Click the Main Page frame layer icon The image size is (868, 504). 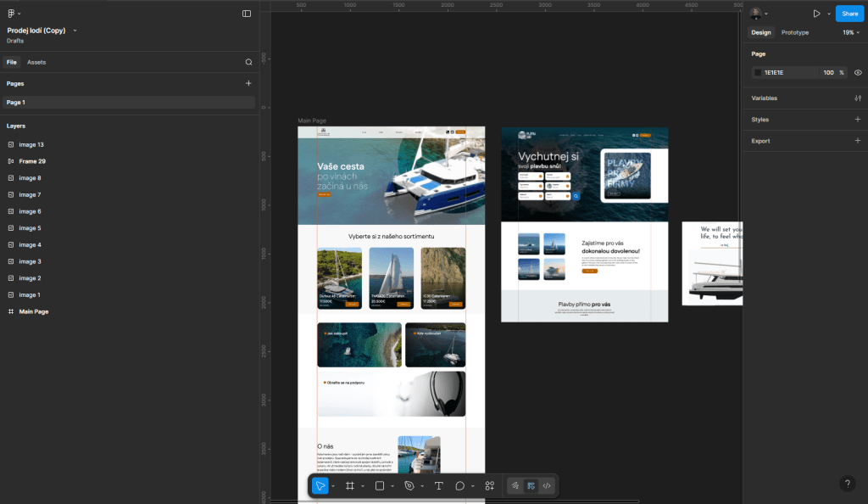tap(10, 311)
